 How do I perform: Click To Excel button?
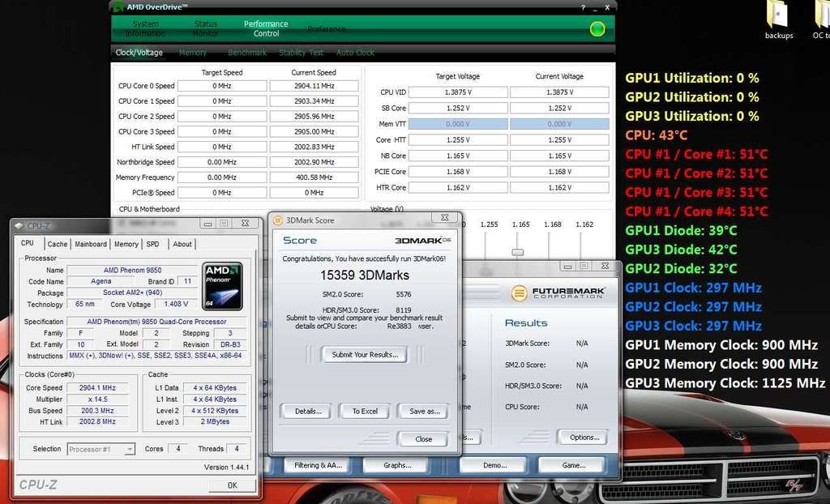(x=365, y=412)
